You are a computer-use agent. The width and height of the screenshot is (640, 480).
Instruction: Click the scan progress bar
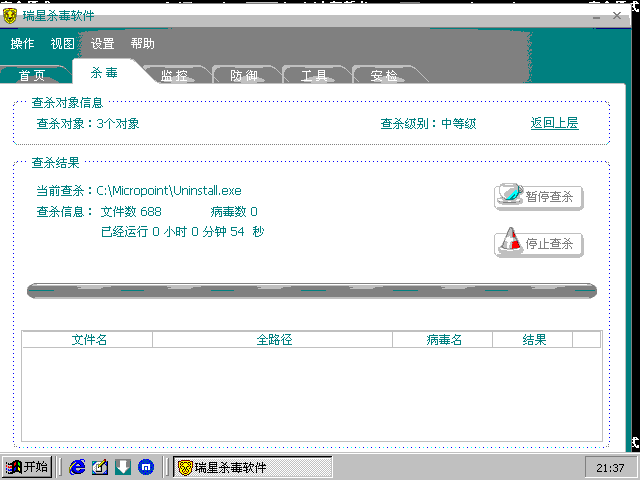312,291
